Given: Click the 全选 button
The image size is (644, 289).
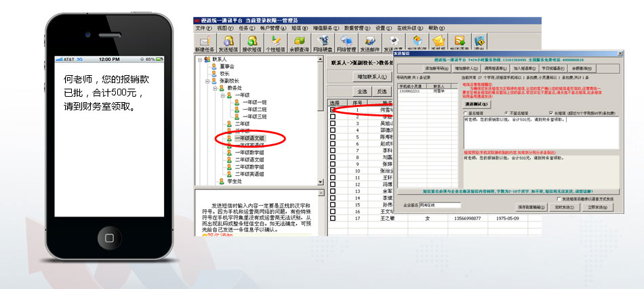Looking at the screenshot, I should point(362,91).
